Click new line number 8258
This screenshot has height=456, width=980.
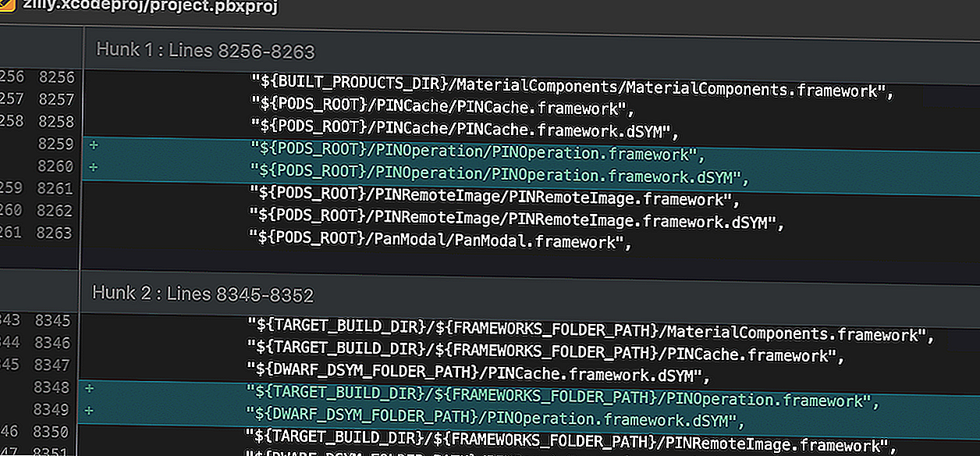[x=56, y=122]
